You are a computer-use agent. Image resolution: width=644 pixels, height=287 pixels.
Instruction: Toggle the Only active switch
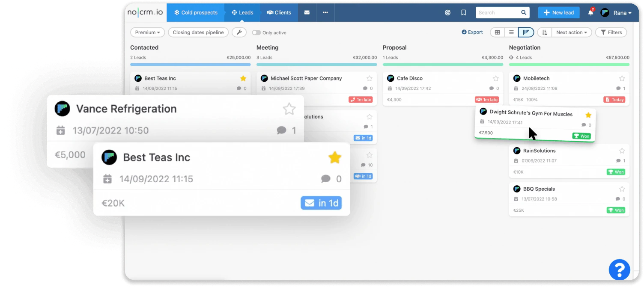pos(256,33)
